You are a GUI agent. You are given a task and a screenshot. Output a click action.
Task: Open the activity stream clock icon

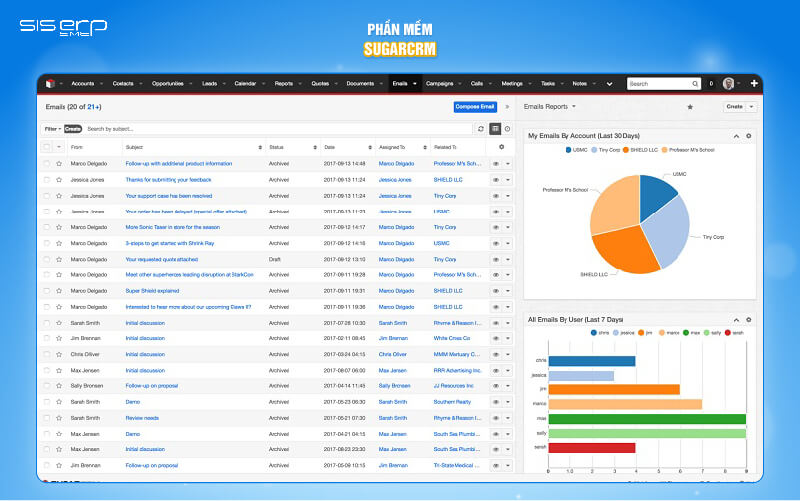click(x=508, y=129)
